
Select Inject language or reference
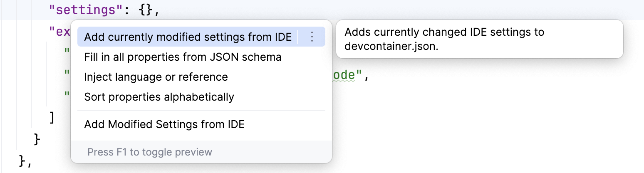[x=156, y=77]
